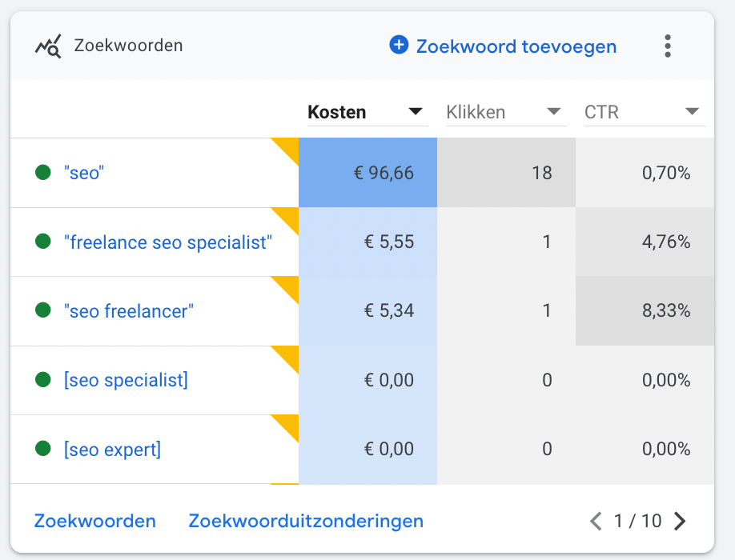Viewport: 735px width, 560px height.
Task: Toggle status dot of "freelance seo specialist"
Action: click(x=43, y=241)
